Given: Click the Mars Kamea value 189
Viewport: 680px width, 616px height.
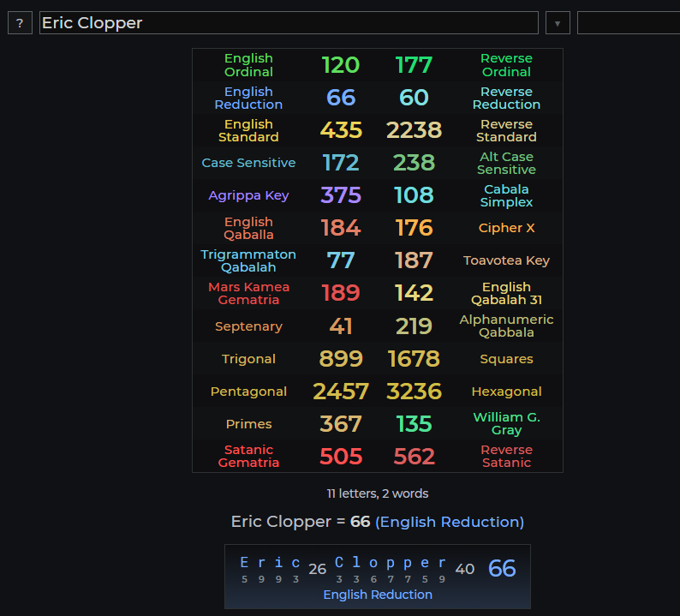Looking at the screenshot, I should (341, 293).
